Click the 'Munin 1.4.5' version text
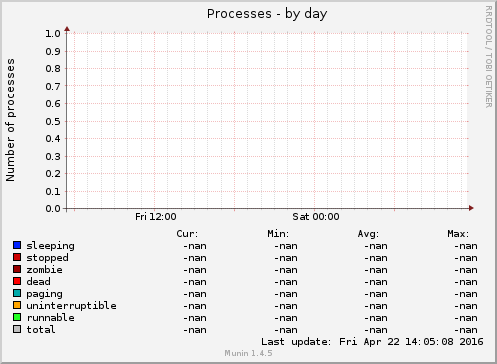 pyautogui.click(x=248, y=353)
